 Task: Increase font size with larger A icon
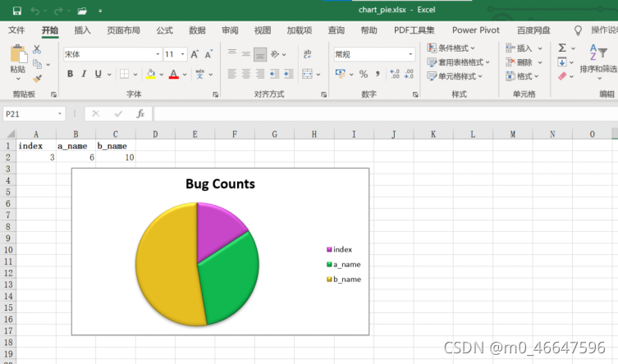pos(195,54)
